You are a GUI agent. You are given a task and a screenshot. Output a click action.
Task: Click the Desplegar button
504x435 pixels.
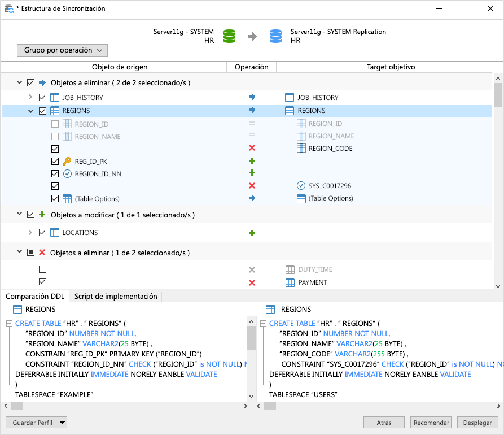coord(477,422)
